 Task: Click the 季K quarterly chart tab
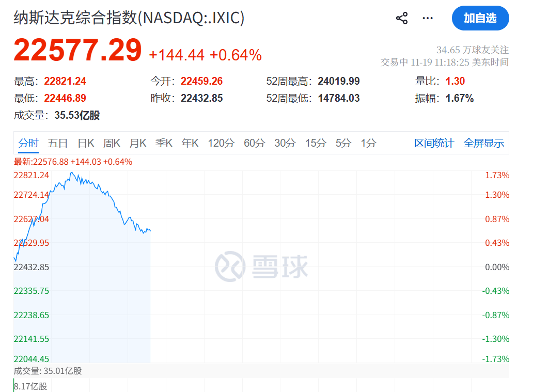coord(163,143)
